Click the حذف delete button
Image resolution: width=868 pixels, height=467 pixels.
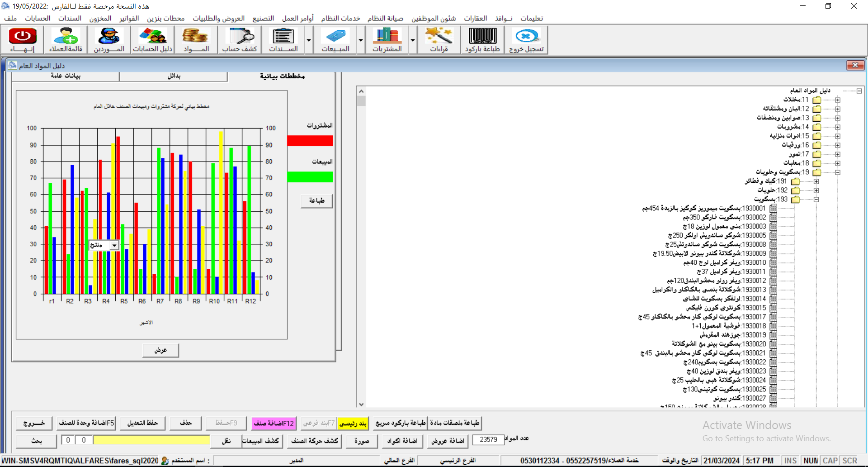pos(186,423)
